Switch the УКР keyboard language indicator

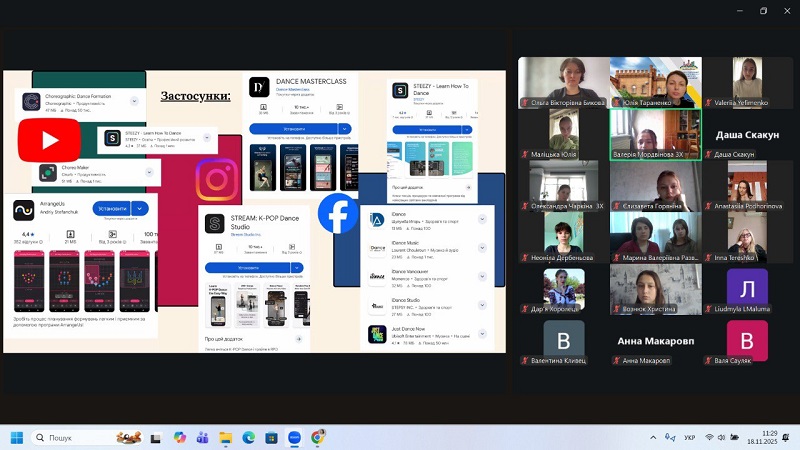[689, 437]
